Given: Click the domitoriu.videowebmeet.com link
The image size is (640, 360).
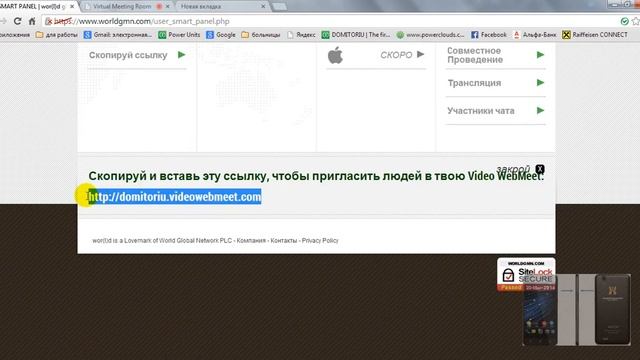Looking at the screenshot, I should click(175, 197).
